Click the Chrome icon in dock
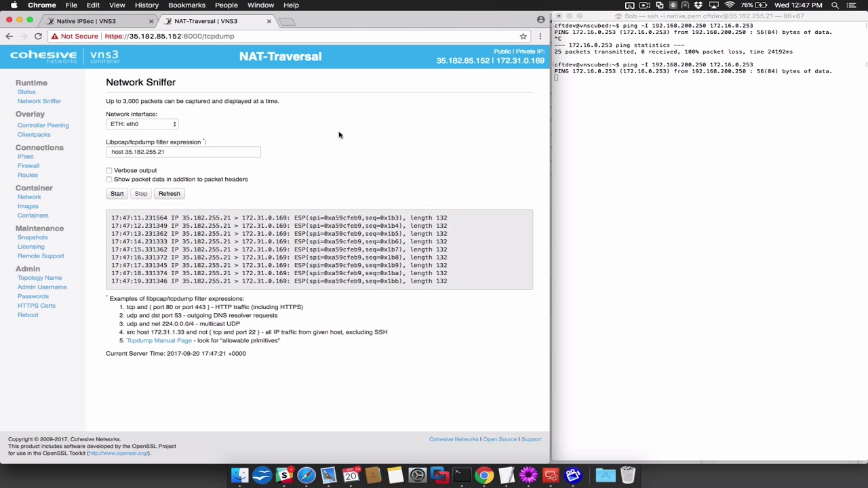Image resolution: width=868 pixels, height=488 pixels. pos(484,476)
